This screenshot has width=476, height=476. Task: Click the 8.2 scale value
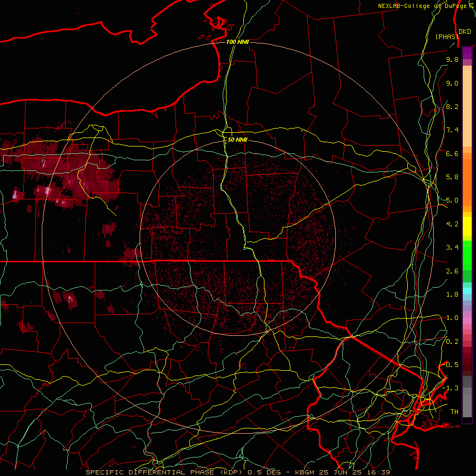tap(452, 106)
